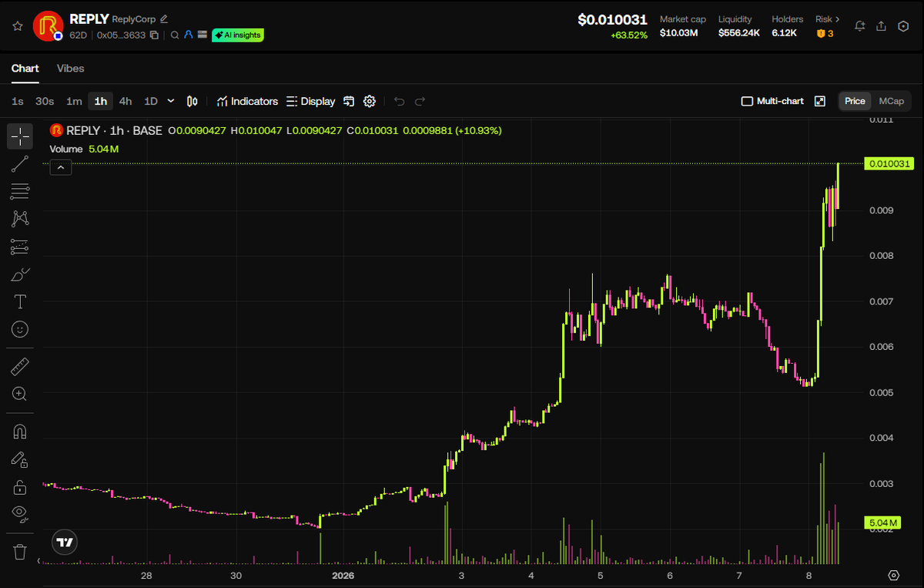
Task: Switch to the Vibes tab
Action: click(71, 69)
